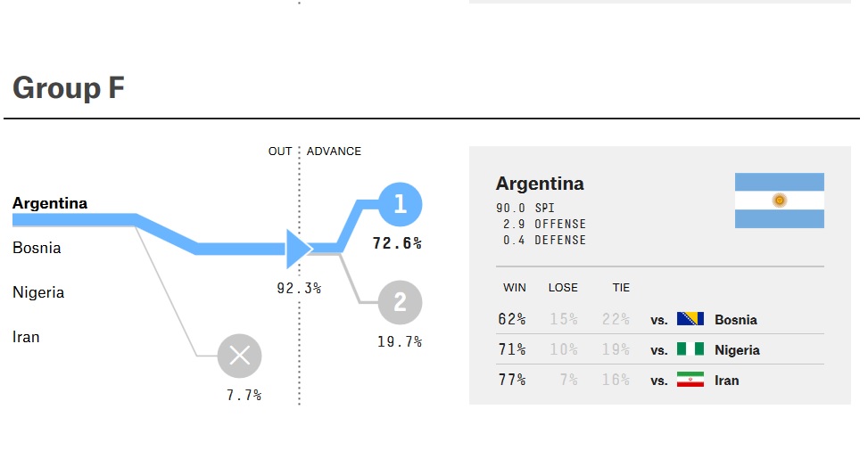Click the Argentina title in info panel
The height and width of the screenshot is (475, 868).
(540, 184)
